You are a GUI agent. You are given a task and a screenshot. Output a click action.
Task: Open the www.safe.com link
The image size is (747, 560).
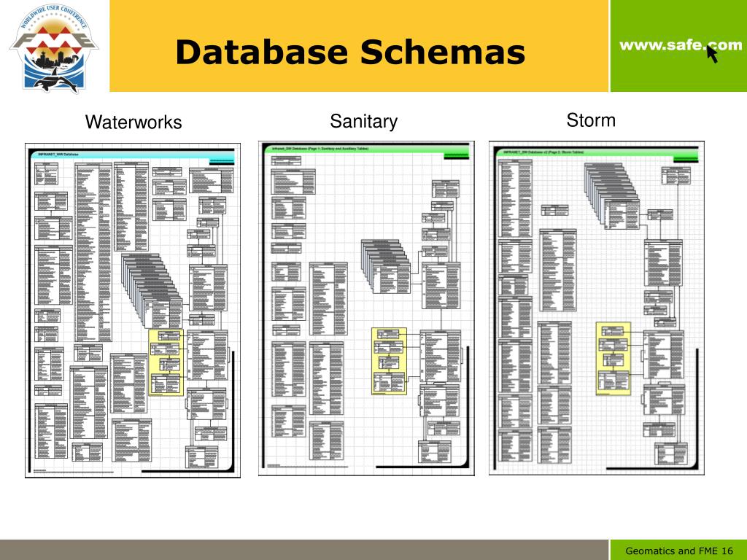coord(681,45)
